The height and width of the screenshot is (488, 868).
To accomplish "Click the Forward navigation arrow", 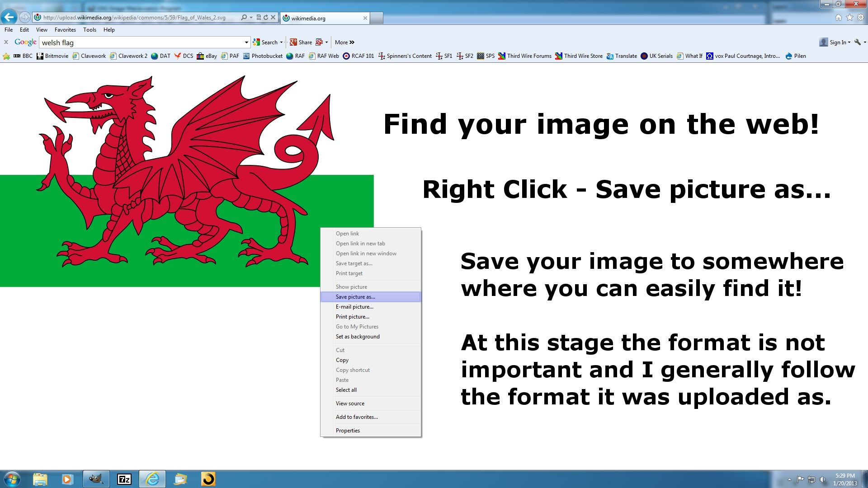I will (24, 18).
